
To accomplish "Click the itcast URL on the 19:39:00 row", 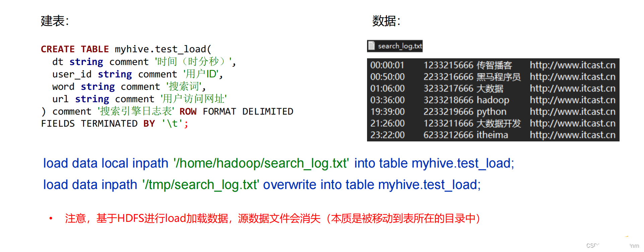I will coord(573,112).
